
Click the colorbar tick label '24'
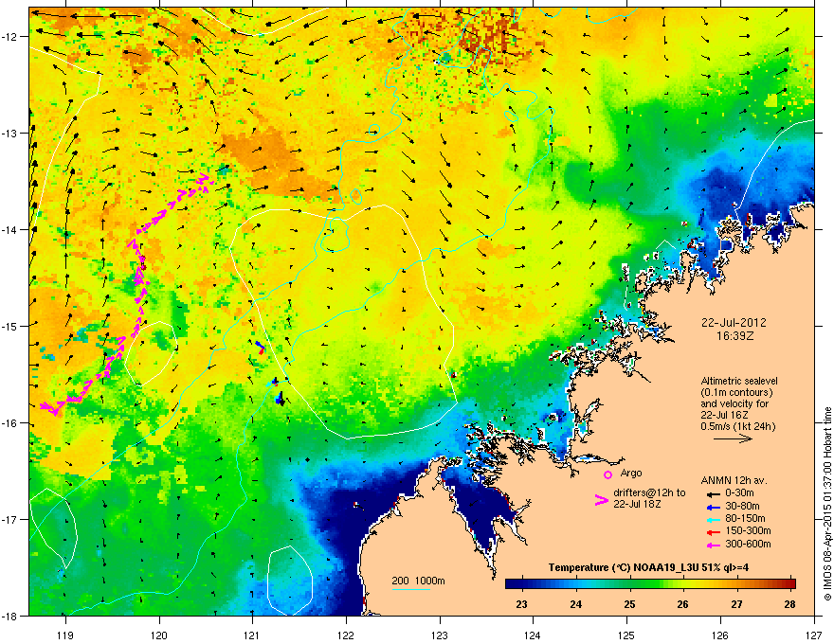click(575, 604)
